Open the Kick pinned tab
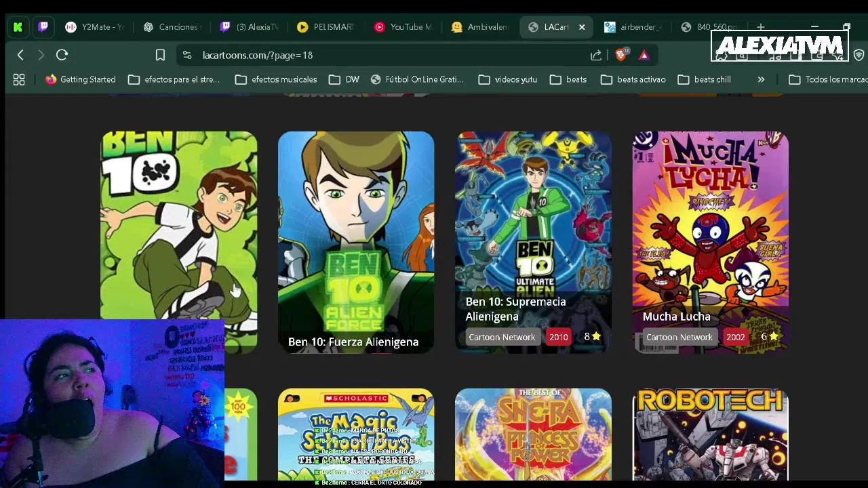 [x=18, y=27]
